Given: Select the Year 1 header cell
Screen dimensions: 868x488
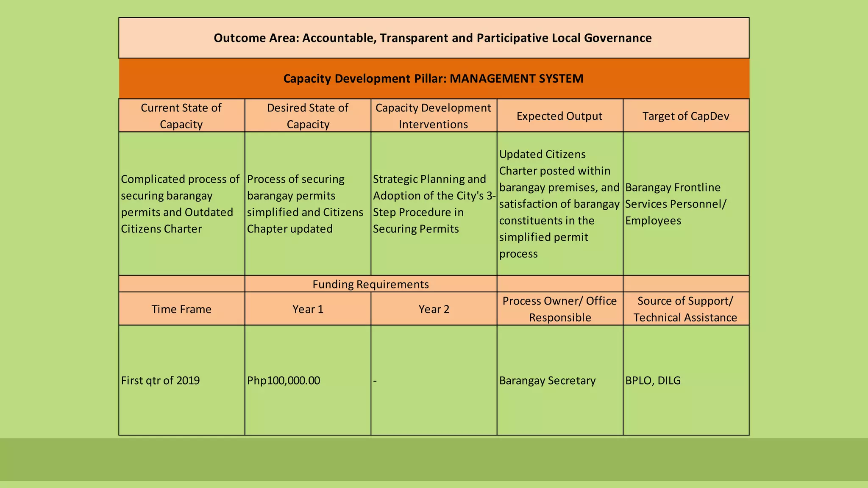Looking at the screenshot, I should click(x=308, y=309).
